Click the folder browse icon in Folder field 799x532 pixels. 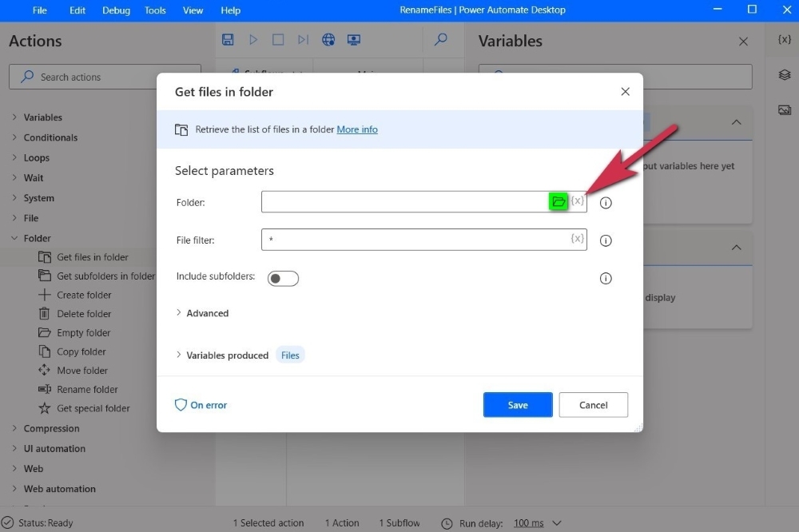pos(559,202)
